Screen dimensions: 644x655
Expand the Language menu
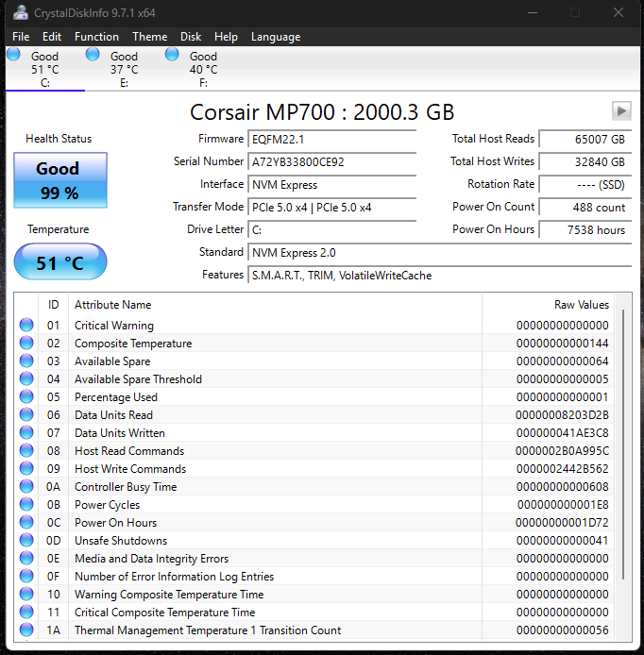point(276,37)
